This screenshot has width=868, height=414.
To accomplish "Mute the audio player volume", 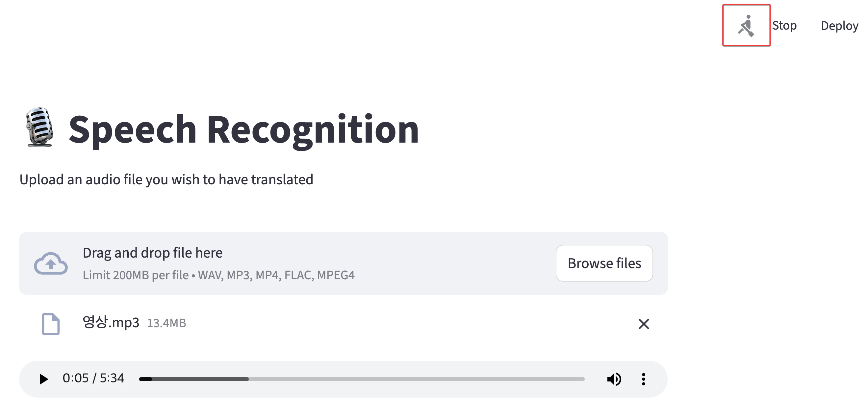I will click(614, 379).
